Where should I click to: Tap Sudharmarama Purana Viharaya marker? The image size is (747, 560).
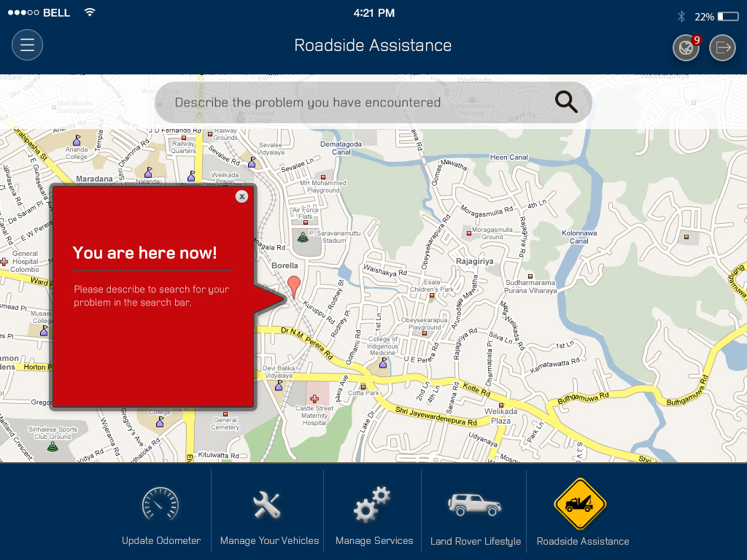tap(530, 276)
